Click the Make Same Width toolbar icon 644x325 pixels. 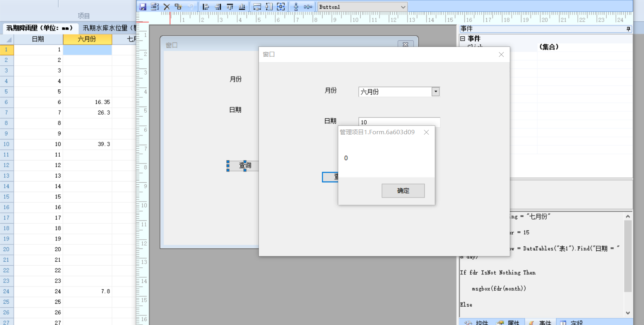point(257,7)
